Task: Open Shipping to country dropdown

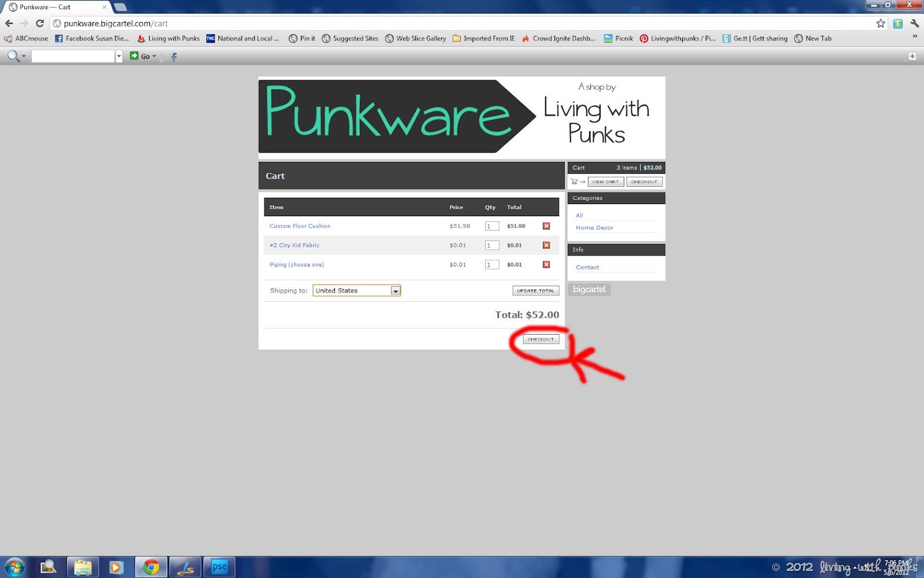Action: (357, 290)
